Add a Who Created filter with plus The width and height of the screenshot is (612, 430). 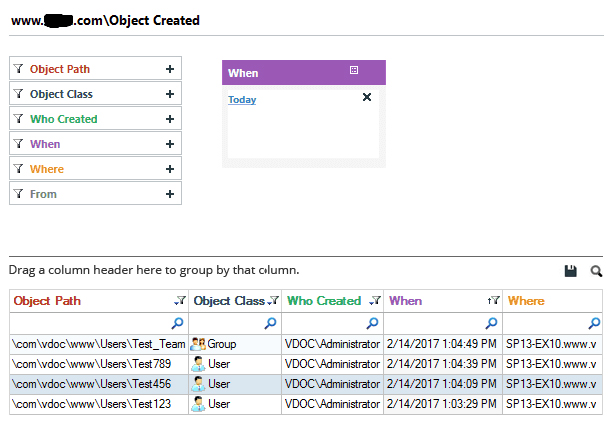pyautogui.click(x=170, y=119)
